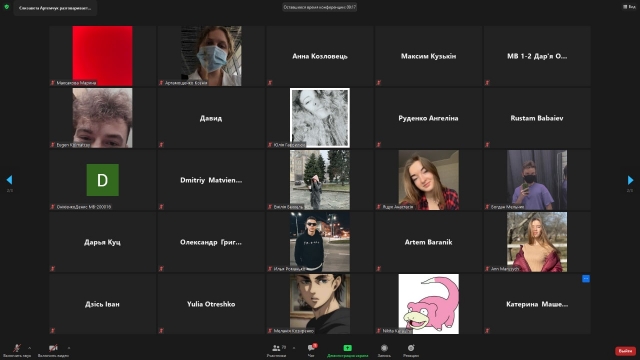Select the black-and-white portrait tile
Image resolution: width=640 pixels, height=360 pixels.
(320, 118)
